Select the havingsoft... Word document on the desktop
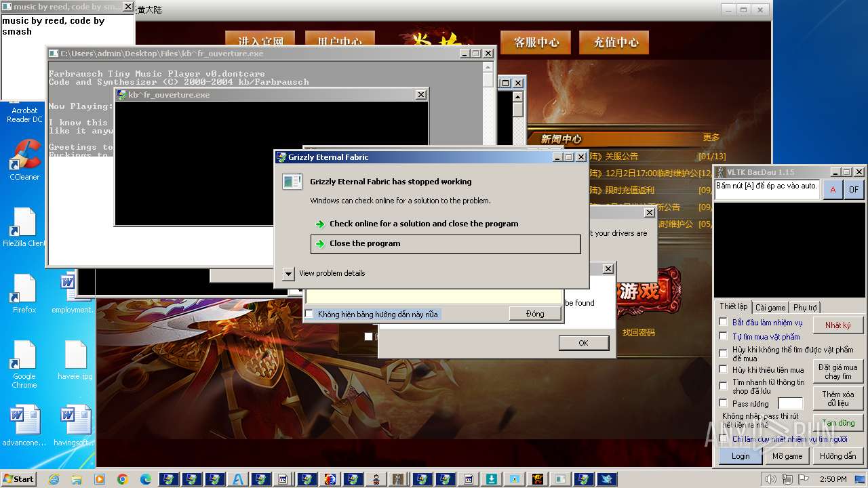This screenshot has width=868, height=488. pos(75,426)
